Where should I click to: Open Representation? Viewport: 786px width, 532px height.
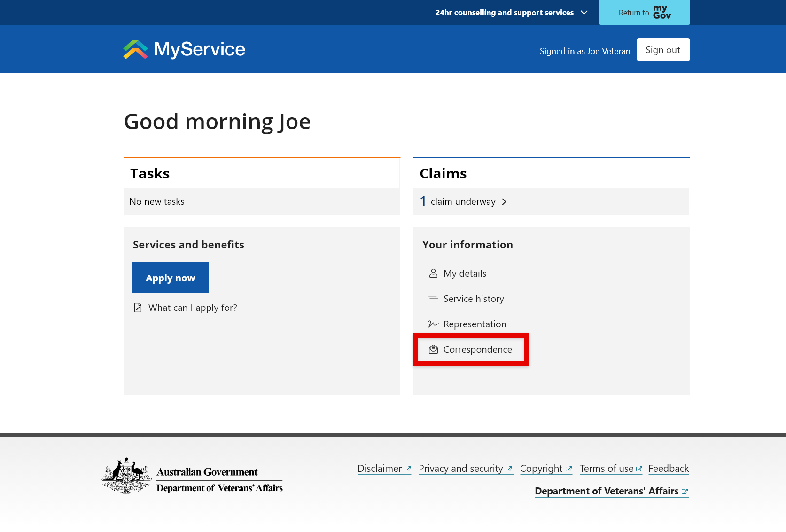tap(475, 324)
